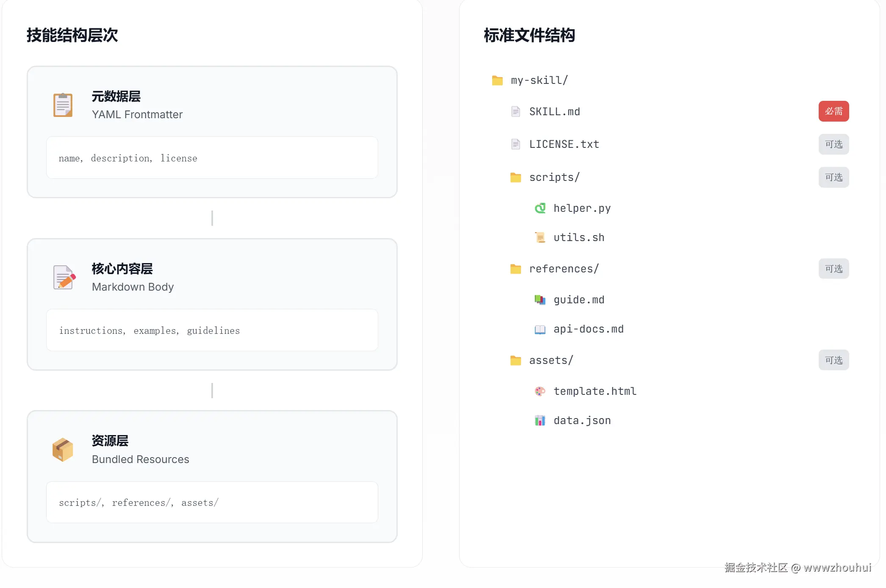The width and height of the screenshot is (886, 588).
Task: Click the scripts/, references/, assets/ code box
Action: (212, 502)
